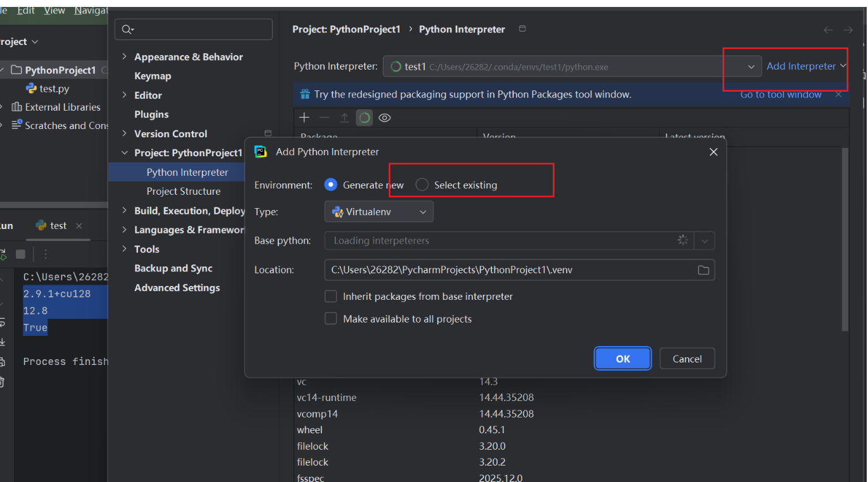This screenshot has width=868, height=482.
Task: Click the Go to tool window link
Action: point(781,94)
